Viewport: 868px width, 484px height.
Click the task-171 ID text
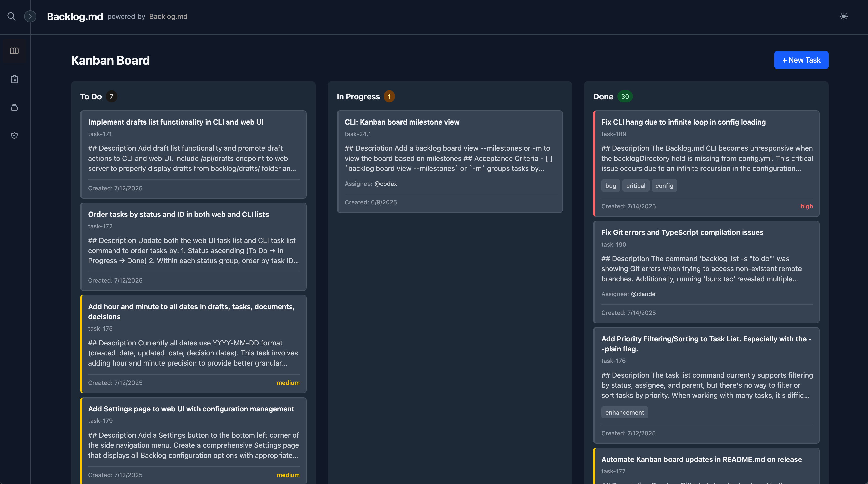point(100,134)
